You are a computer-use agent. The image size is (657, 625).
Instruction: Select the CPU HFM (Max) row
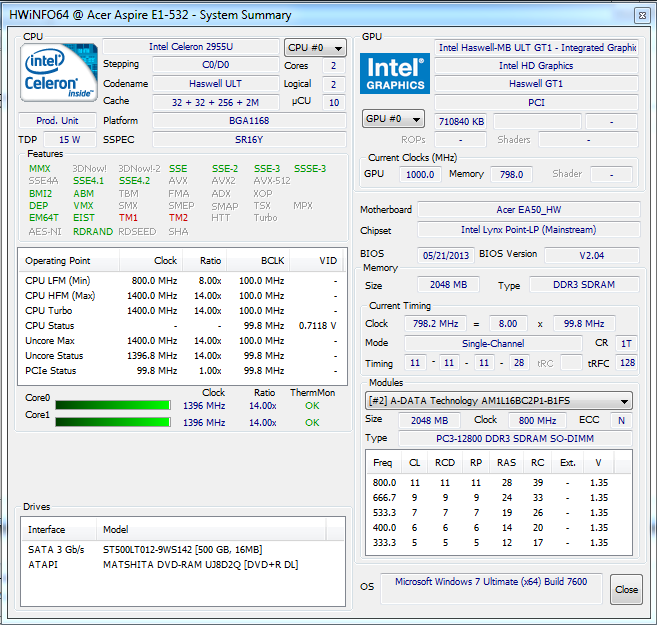pyautogui.click(x=182, y=296)
